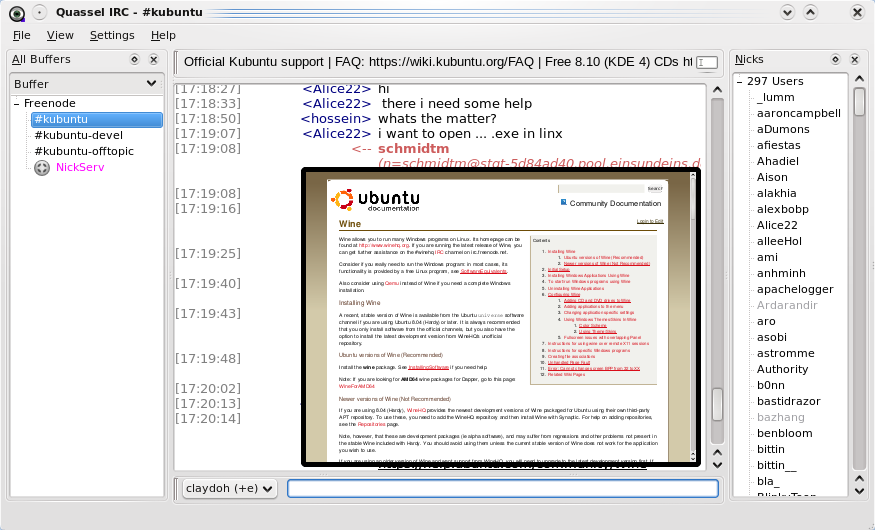Select user Authority in nick list

pyautogui.click(x=782, y=370)
